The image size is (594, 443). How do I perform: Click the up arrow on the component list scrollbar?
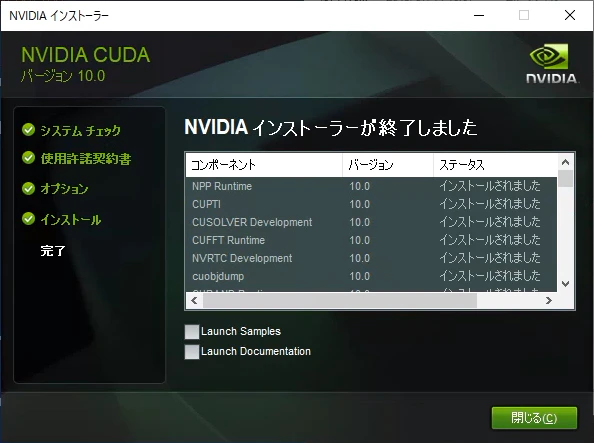pos(566,163)
